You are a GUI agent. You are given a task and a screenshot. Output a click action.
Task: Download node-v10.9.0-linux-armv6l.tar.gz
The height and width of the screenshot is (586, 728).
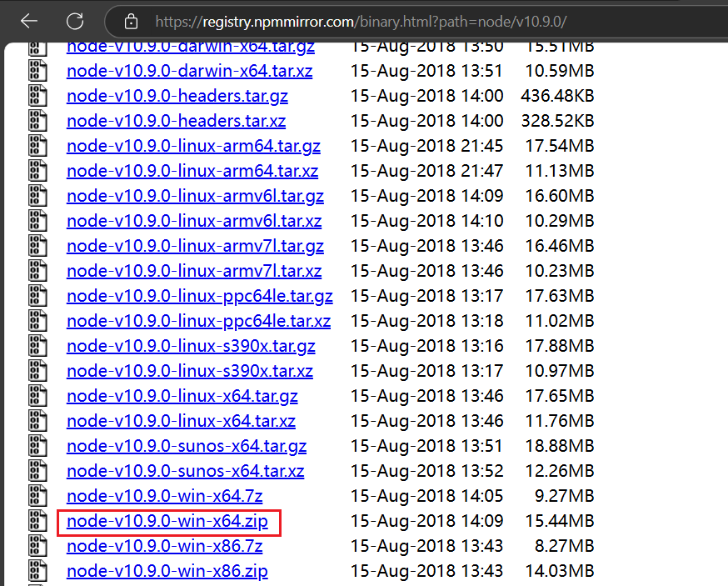coord(195,197)
